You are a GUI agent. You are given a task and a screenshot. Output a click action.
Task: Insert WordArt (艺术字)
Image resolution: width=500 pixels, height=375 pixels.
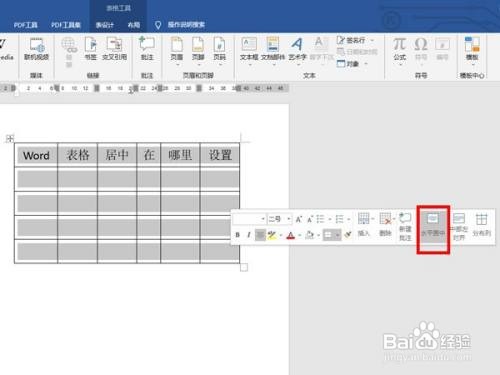[x=297, y=50]
